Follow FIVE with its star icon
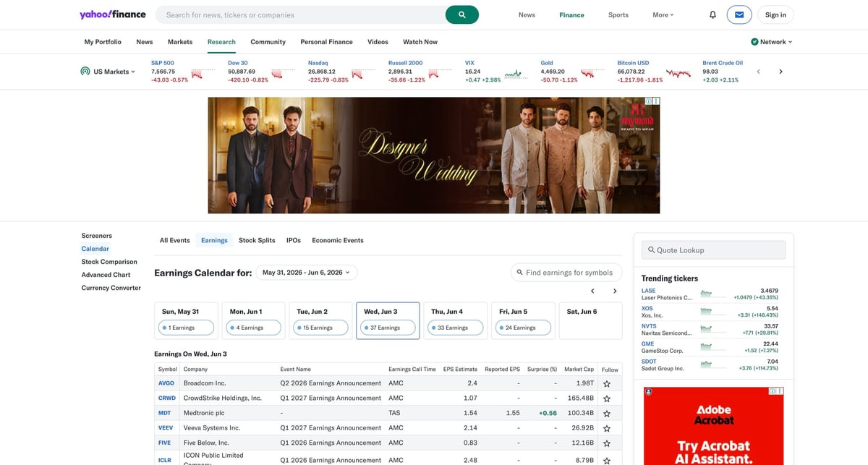868x465 pixels. click(607, 443)
